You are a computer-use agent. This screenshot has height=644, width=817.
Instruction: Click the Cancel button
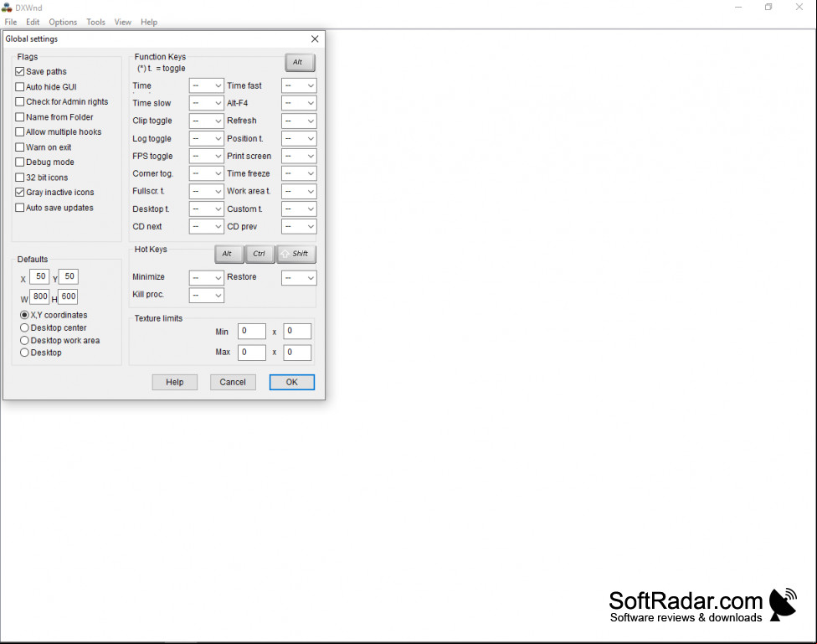[233, 382]
